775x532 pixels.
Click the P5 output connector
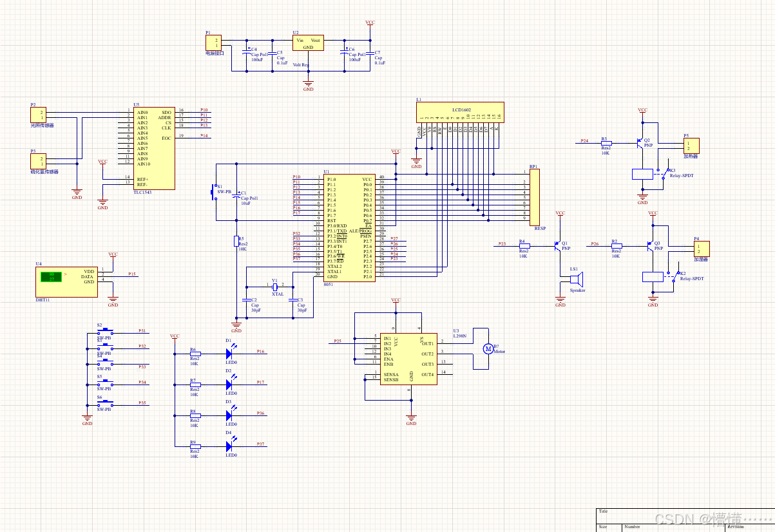tap(691, 146)
